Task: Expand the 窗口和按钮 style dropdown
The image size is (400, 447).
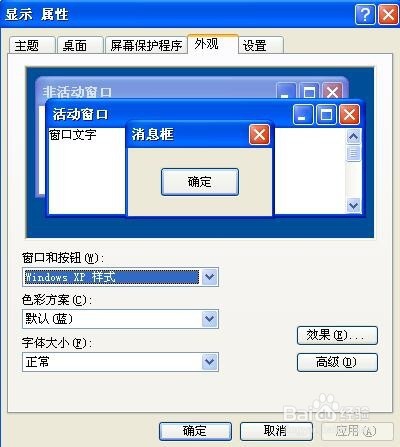Action: tap(210, 277)
